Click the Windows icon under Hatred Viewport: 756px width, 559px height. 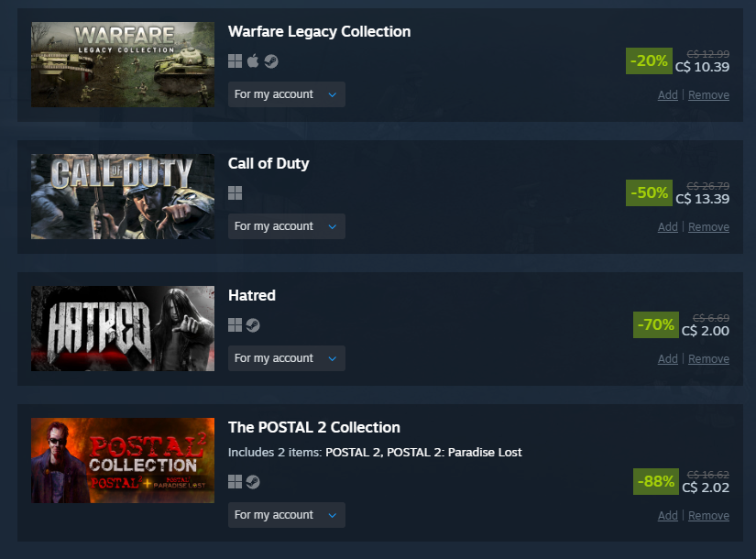point(235,325)
